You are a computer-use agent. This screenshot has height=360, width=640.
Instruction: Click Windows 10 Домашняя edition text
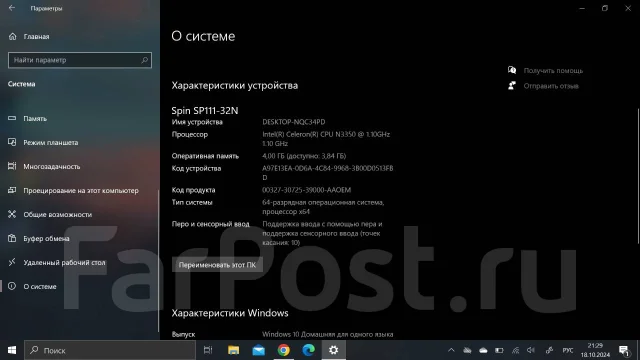click(328, 334)
